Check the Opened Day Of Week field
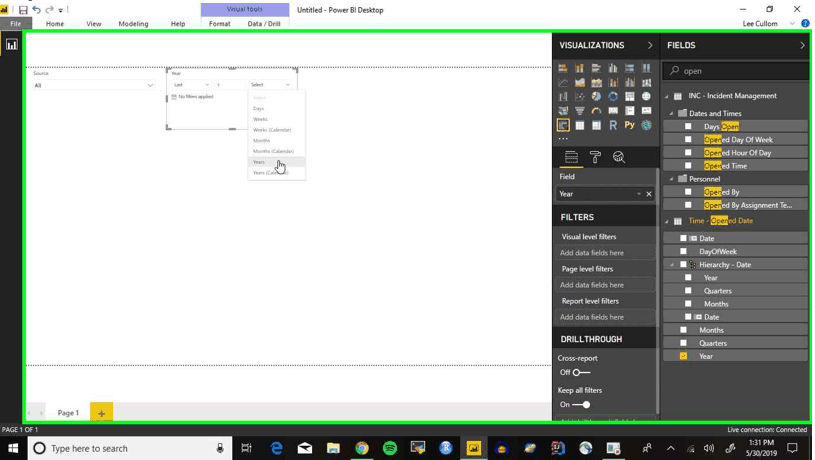This screenshot has width=815, height=460. point(688,139)
